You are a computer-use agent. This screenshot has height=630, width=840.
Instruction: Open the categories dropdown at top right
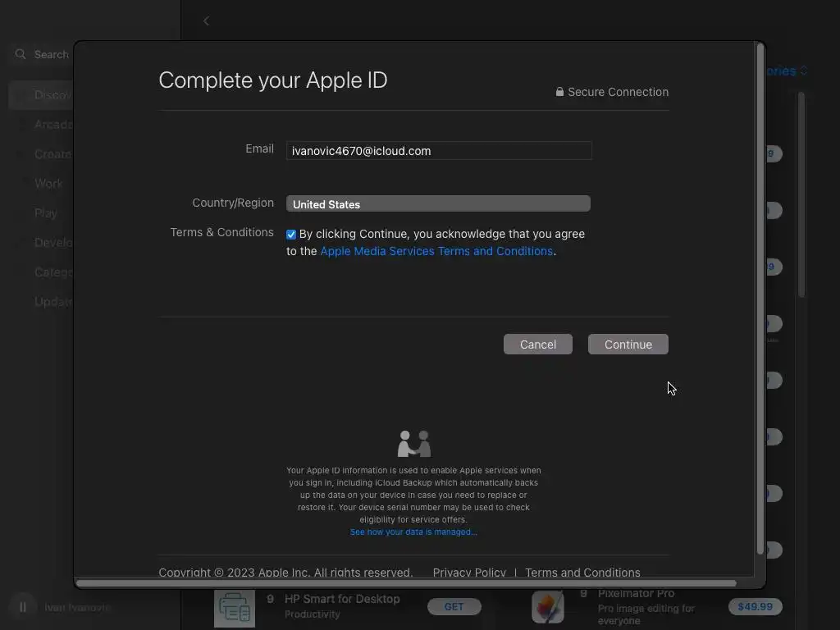point(787,71)
